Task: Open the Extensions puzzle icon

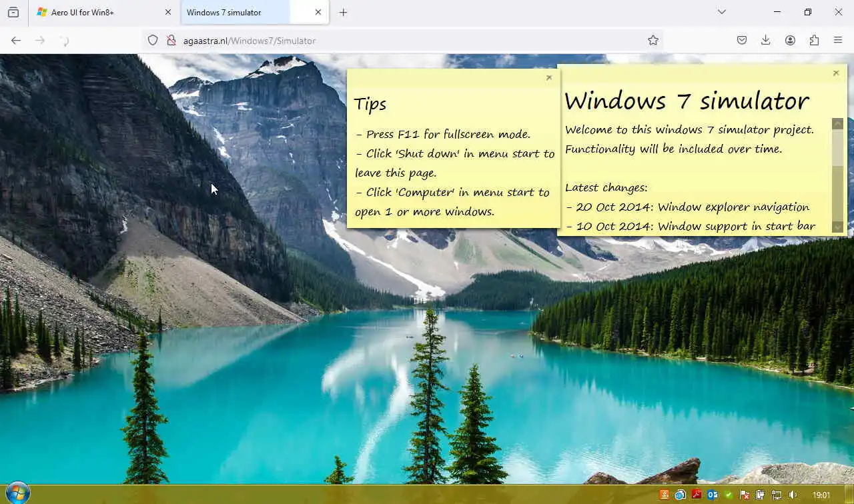Action: pos(814,41)
